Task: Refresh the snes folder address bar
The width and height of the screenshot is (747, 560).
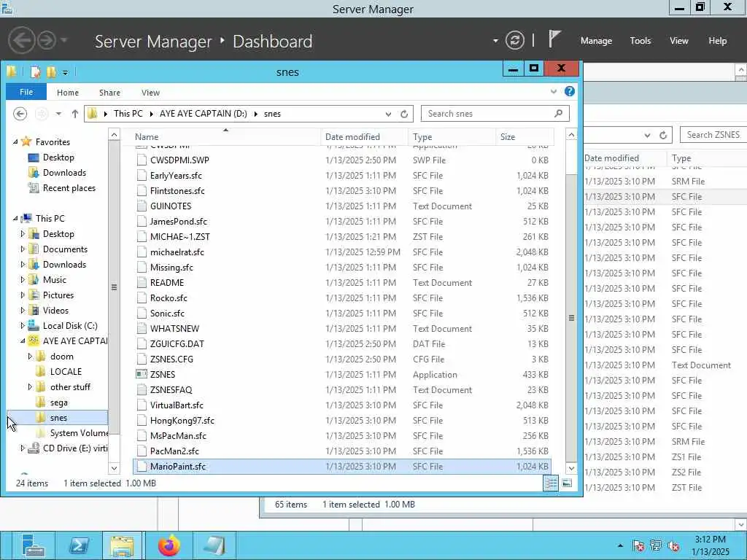Action: coord(404,114)
